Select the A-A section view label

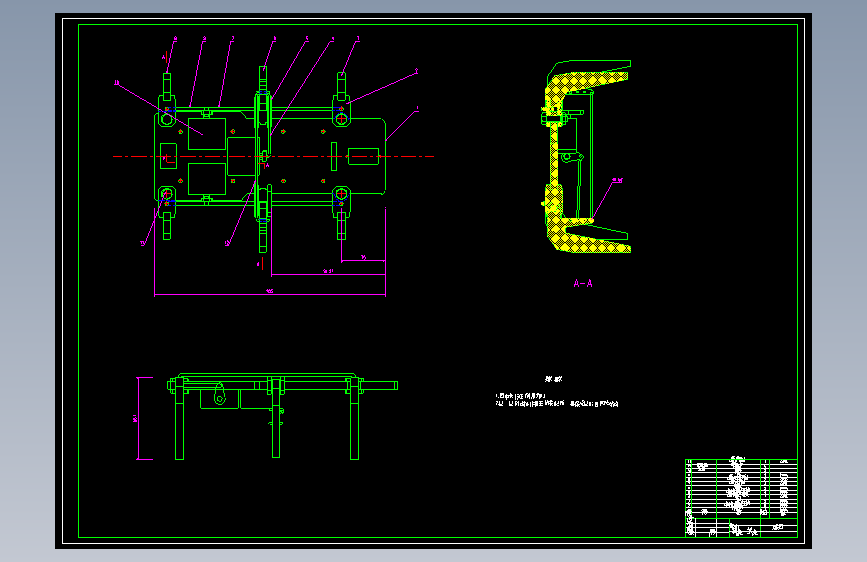(x=583, y=284)
